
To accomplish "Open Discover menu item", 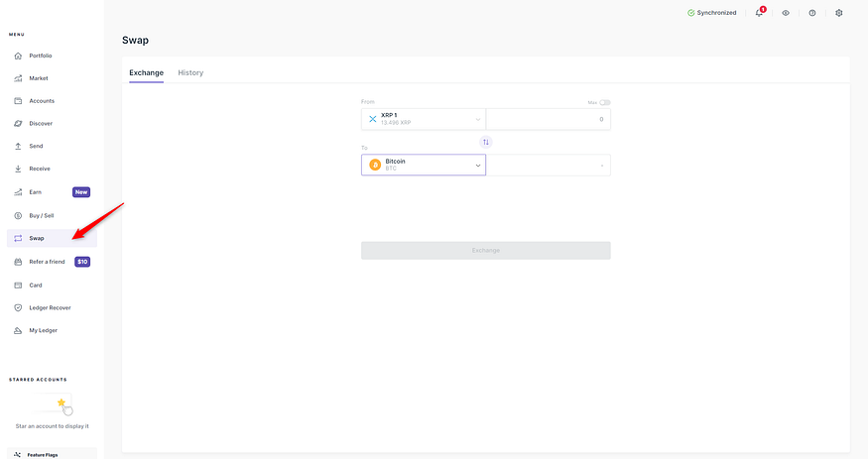I will [41, 124].
